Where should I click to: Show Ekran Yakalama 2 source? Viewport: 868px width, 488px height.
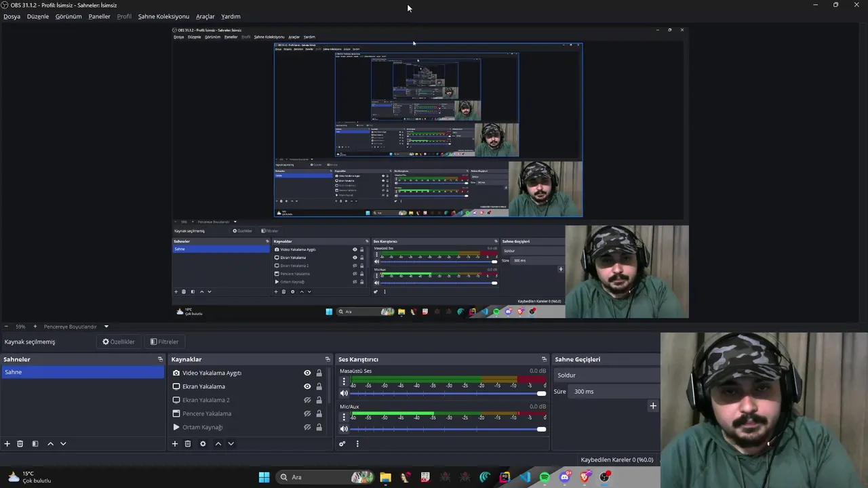click(x=307, y=400)
